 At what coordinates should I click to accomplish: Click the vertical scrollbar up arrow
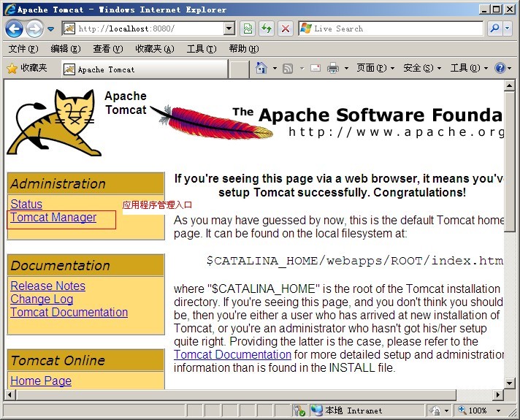(509, 85)
